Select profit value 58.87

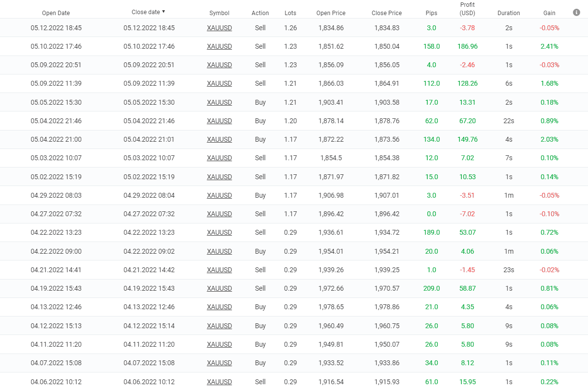click(468, 288)
